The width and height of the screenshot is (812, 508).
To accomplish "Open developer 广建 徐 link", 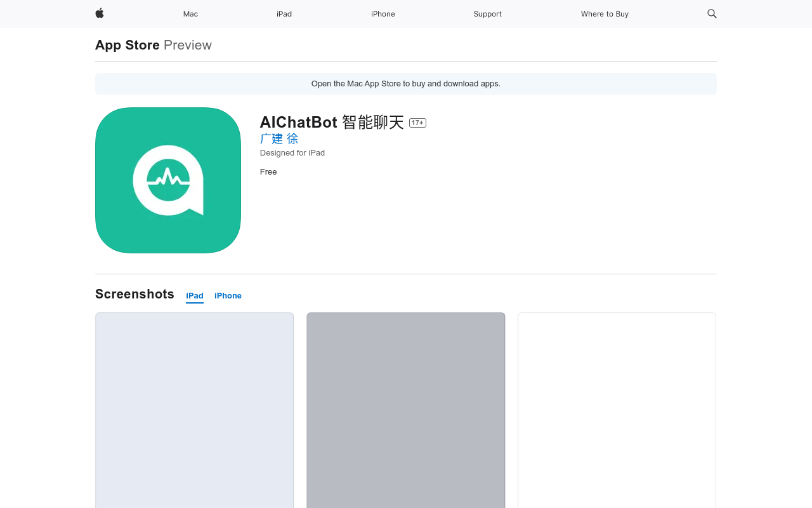I will [x=279, y=138].
